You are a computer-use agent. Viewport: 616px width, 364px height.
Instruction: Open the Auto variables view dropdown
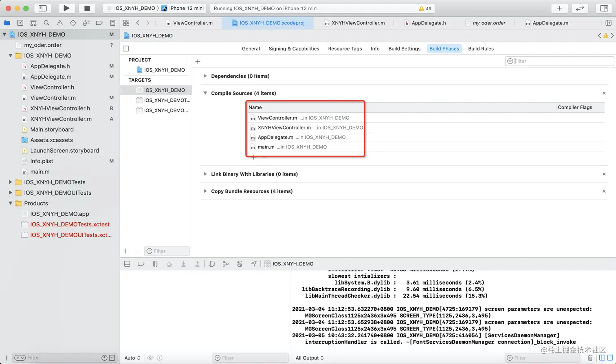132,358
